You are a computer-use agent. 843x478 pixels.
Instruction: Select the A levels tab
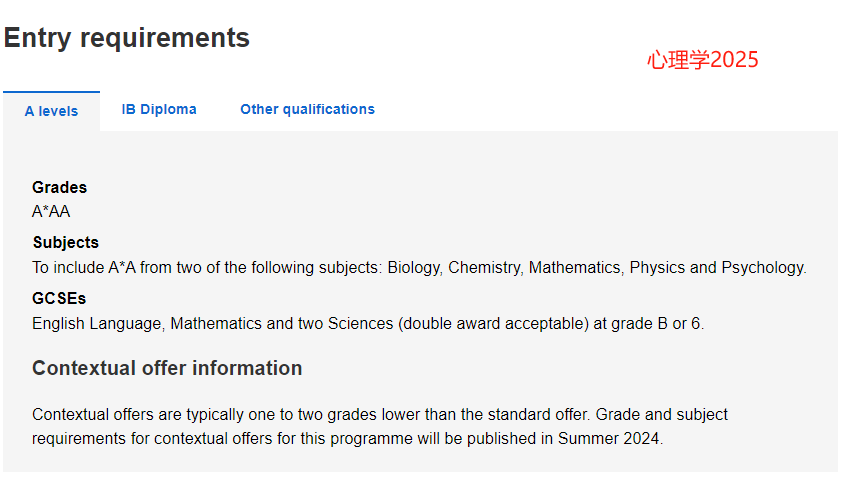point(51,111)
